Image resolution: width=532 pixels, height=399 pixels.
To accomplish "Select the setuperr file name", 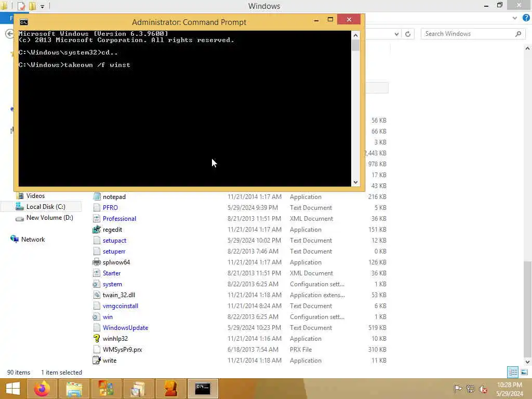I will pos(114,251).
